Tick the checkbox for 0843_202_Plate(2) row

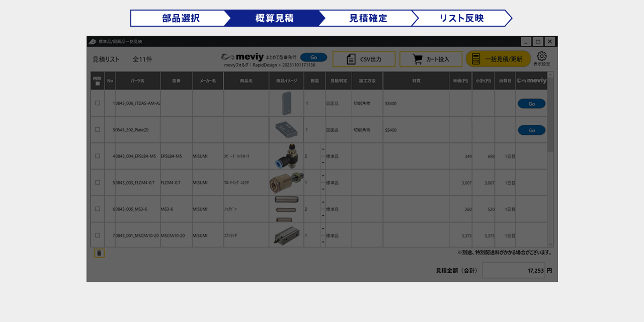[98, 129]
